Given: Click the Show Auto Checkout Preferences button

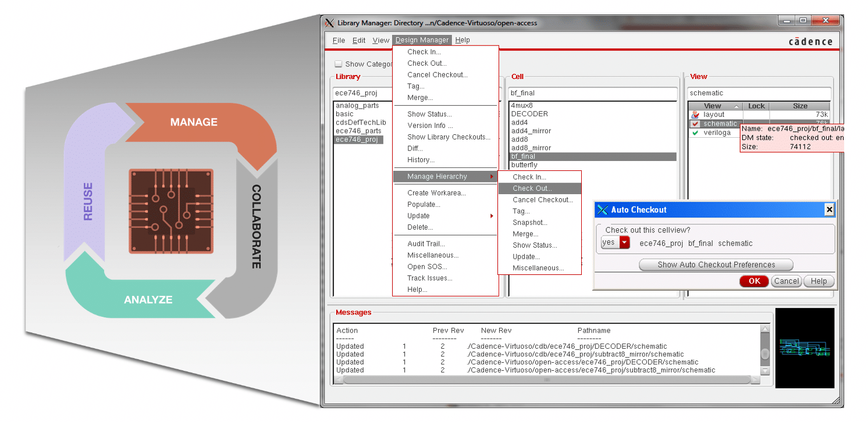Looking at the screenshot, I should (x=716, y=264).
